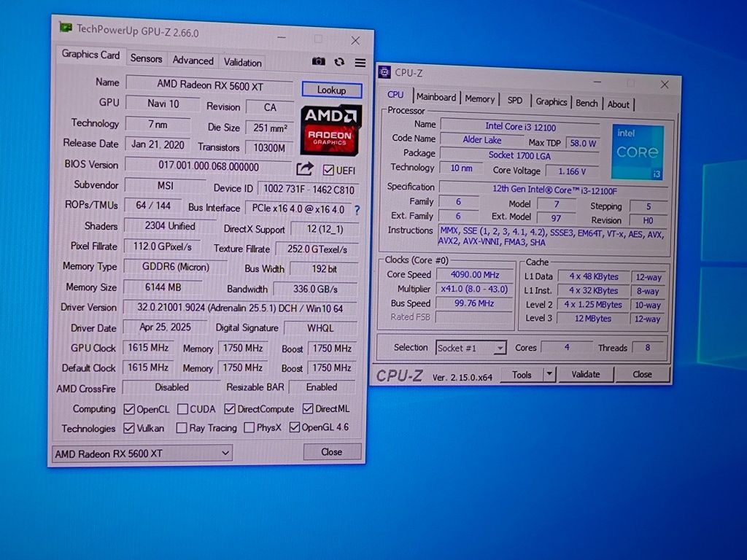Click the GPU-Z refresh icon
The image size is (747, 560).
[x=339, y=62]
